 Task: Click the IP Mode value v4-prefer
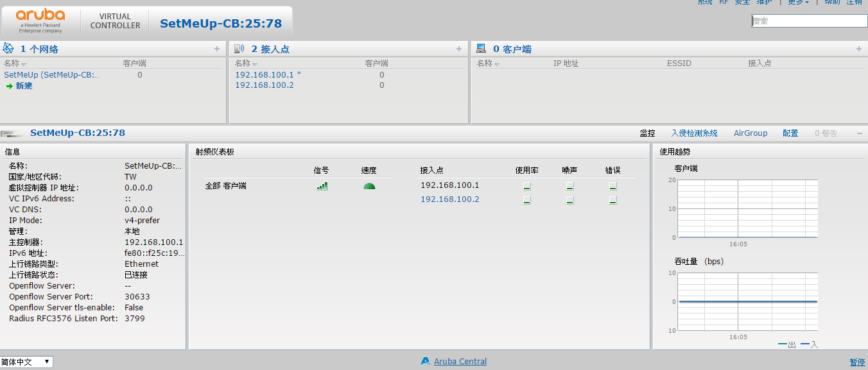pyautogui.click(x=142, y=220)
